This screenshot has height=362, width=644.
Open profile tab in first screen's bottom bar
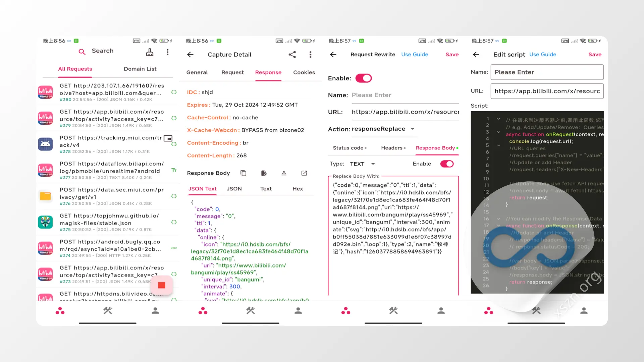(155, 311)
